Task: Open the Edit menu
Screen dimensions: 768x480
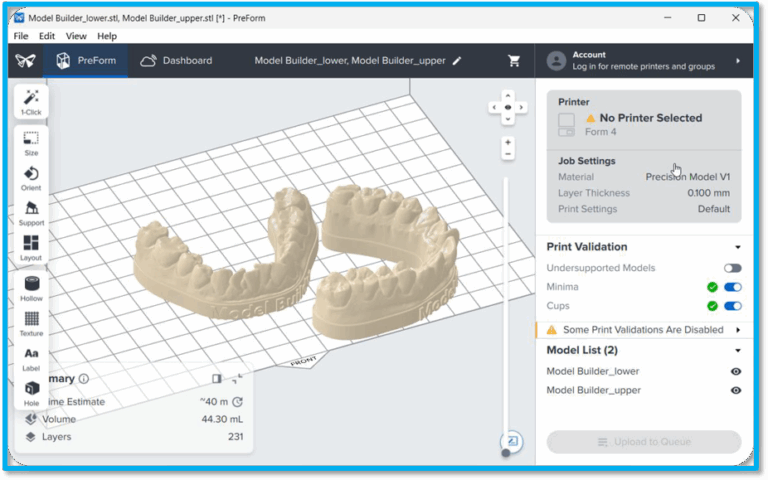Action: (47, 36)
